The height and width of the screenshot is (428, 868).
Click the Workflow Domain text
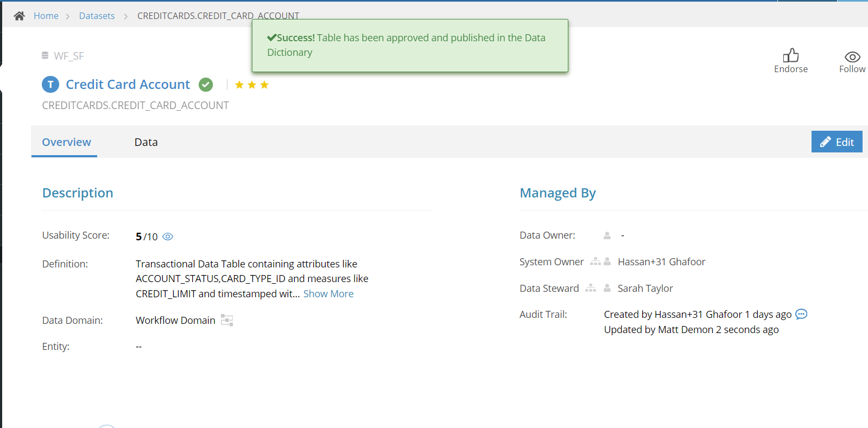pyautogui.click(x=175, y=320)
